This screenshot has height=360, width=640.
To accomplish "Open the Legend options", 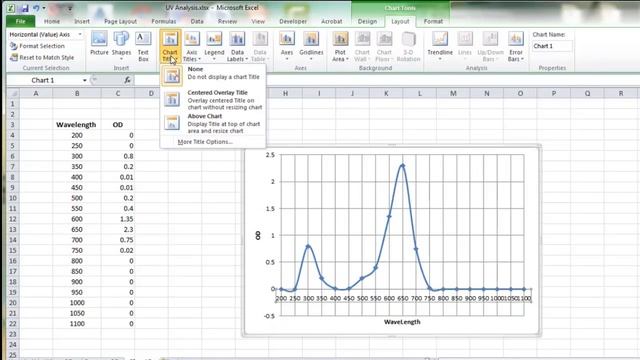I will 214,47.
